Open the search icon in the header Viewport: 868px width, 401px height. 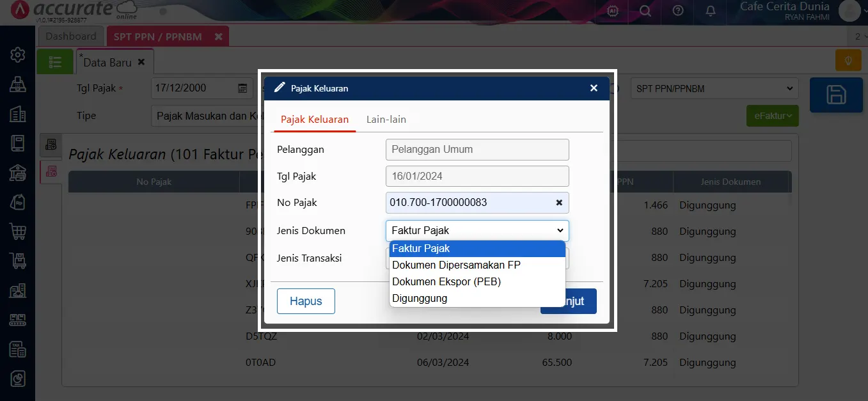pyautogui.click(x=645, y=11)
